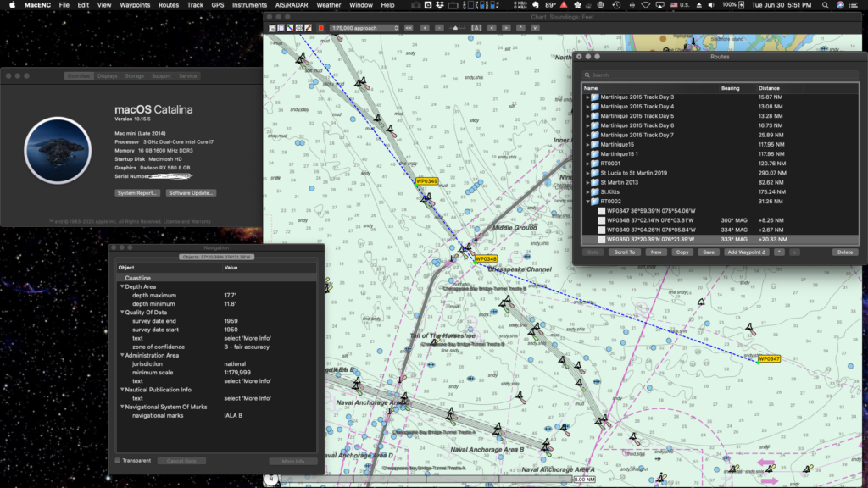This screenshot has height=488, width=868.
Task: Click the Add Waypoint button
Action: [747, 252]
